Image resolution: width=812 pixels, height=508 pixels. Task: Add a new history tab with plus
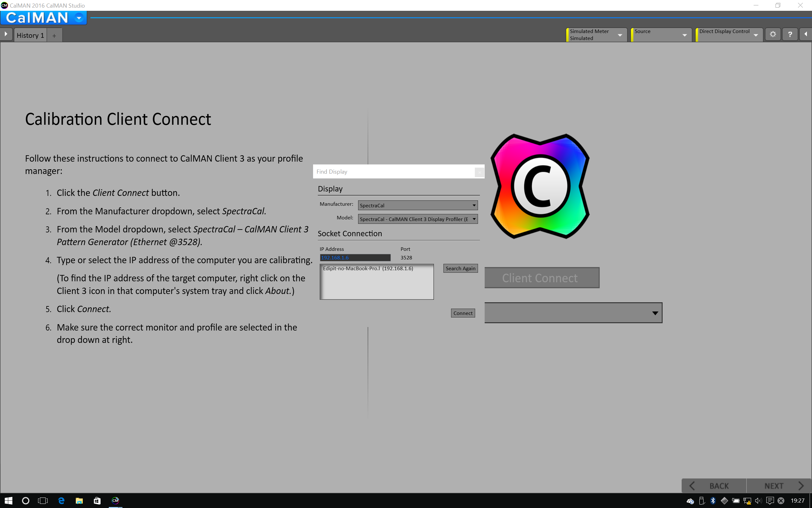(54, 35)
